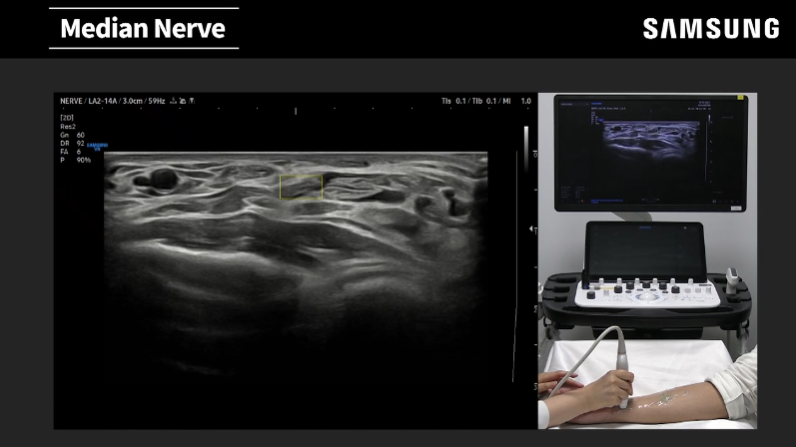Click the Median Nerve title heading
This screenshot has width=796, height=447.
(x=143, y=28)
